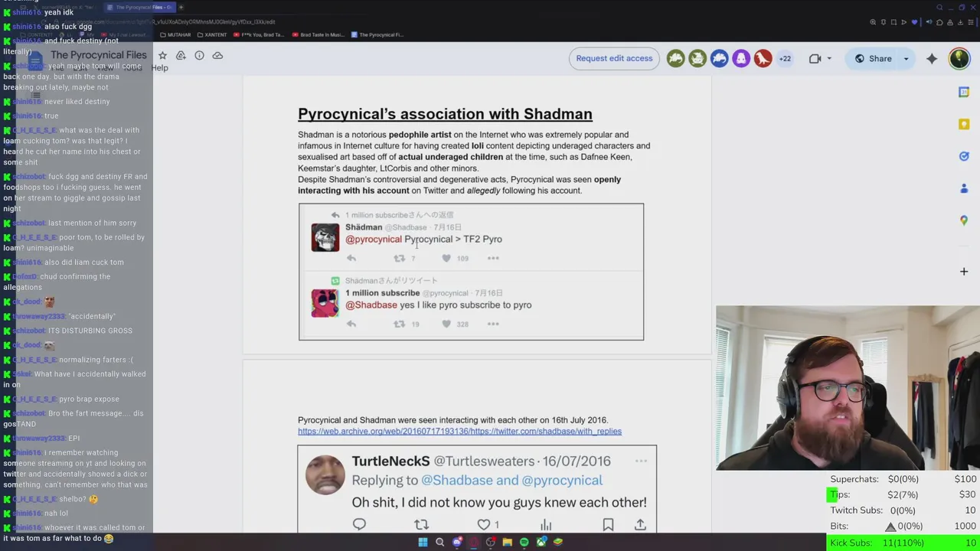Open The Pyrocynical Fi... bookmark

click(x=377, y=34)
